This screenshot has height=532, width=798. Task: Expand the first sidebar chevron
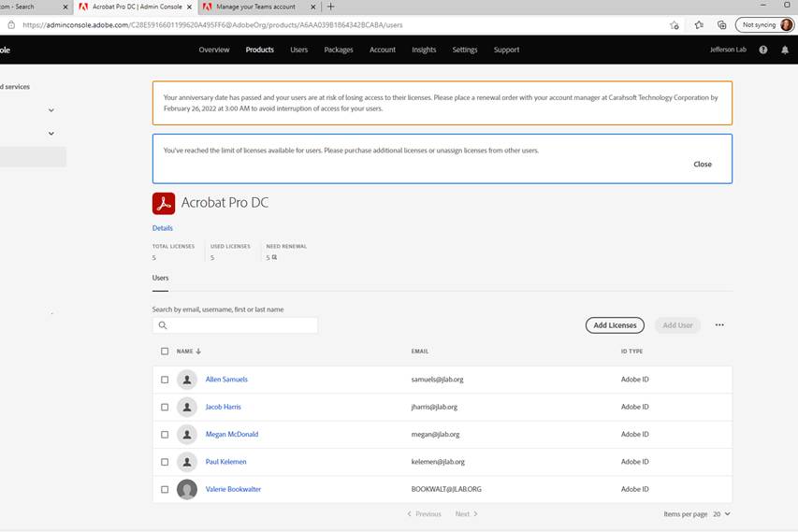click(51, 110)
